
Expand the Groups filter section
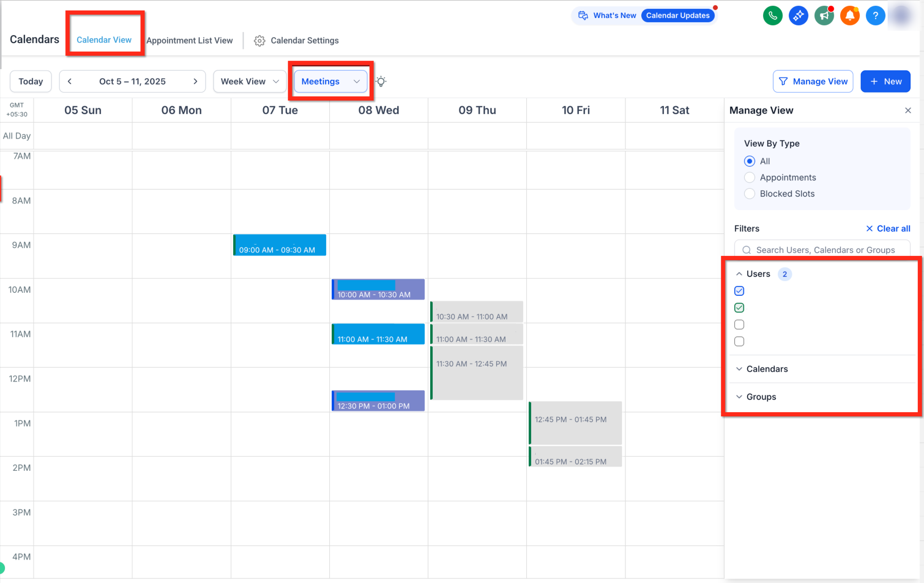pyautogui.click(x=739, y=397)
